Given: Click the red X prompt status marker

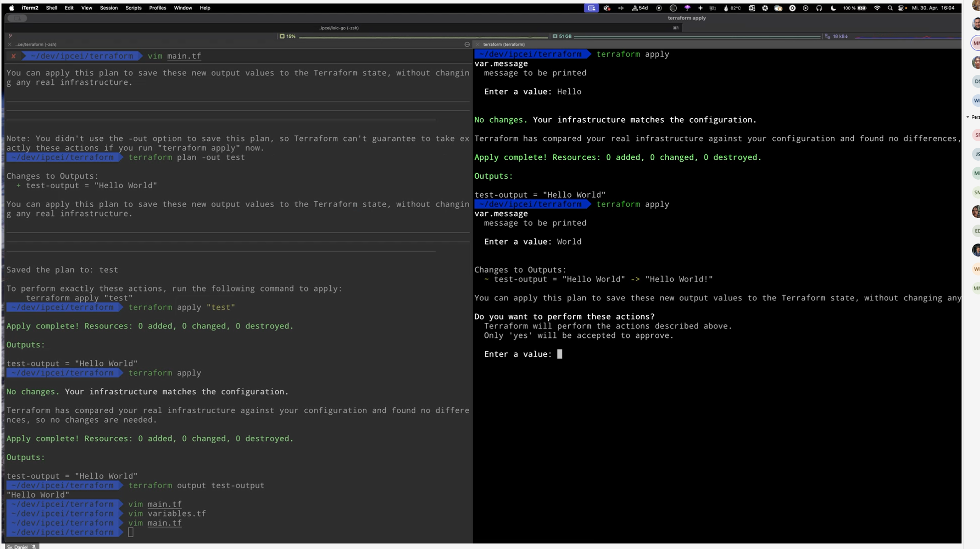Looking at the screenshot, I should (x=13, y=56).
